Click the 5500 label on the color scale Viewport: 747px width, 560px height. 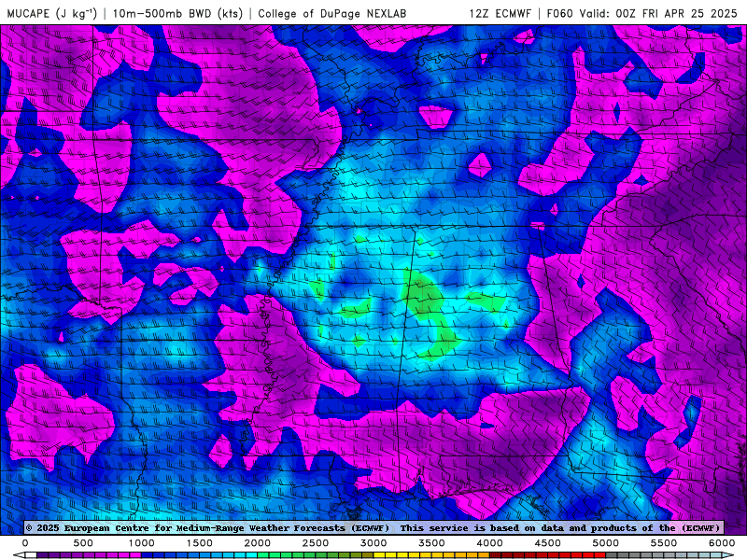(664, 543)
